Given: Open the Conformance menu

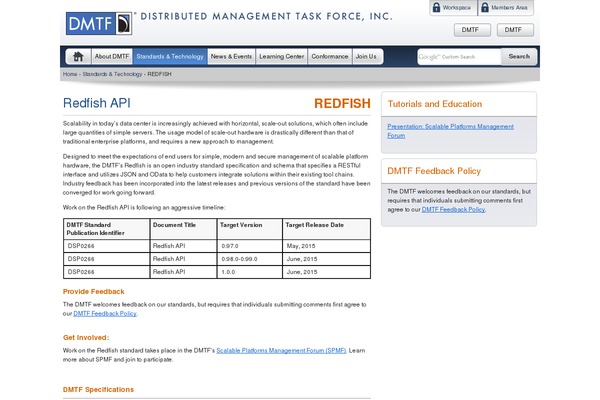Looking at the screenshot, I should 329,57.
